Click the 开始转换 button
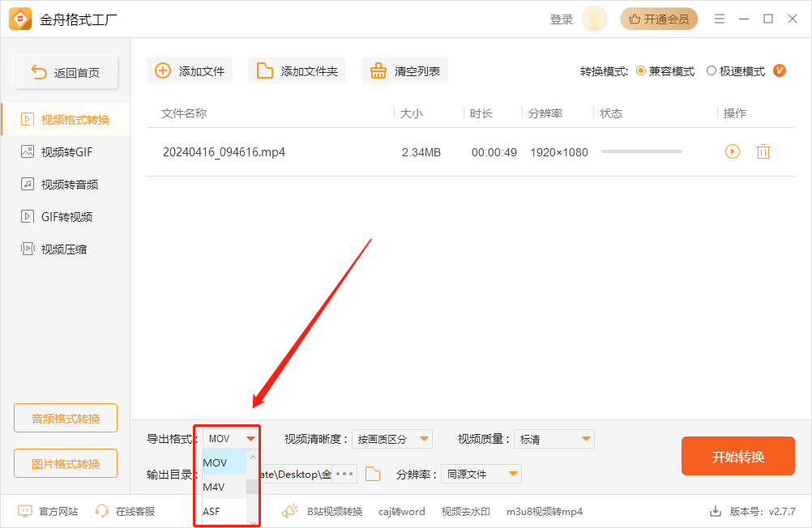812x528 pixels. tap(738, 456)
